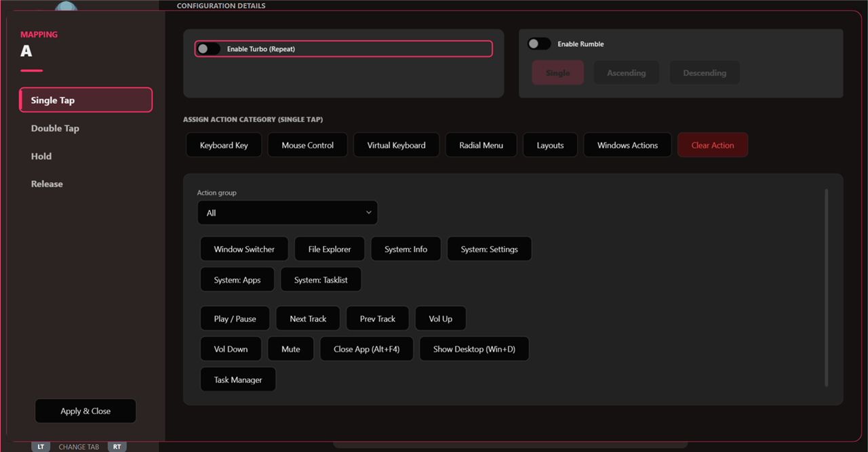Assign File Explorer action
The image size is (868, 452).
pos(330,249)
